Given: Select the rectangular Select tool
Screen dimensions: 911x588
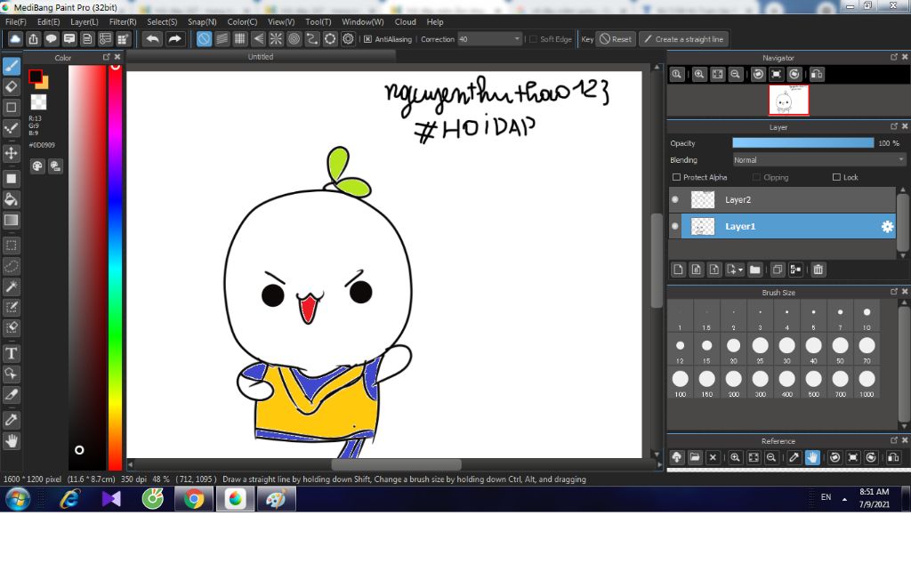Looking at the screenshot, I should [x=12, y=246].
